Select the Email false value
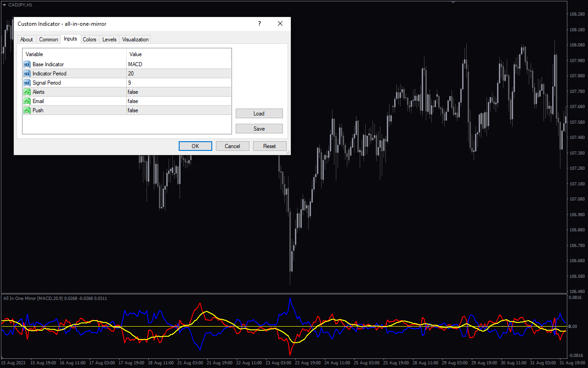The width and height of the screenshot is (588, 368). point(179,101)
